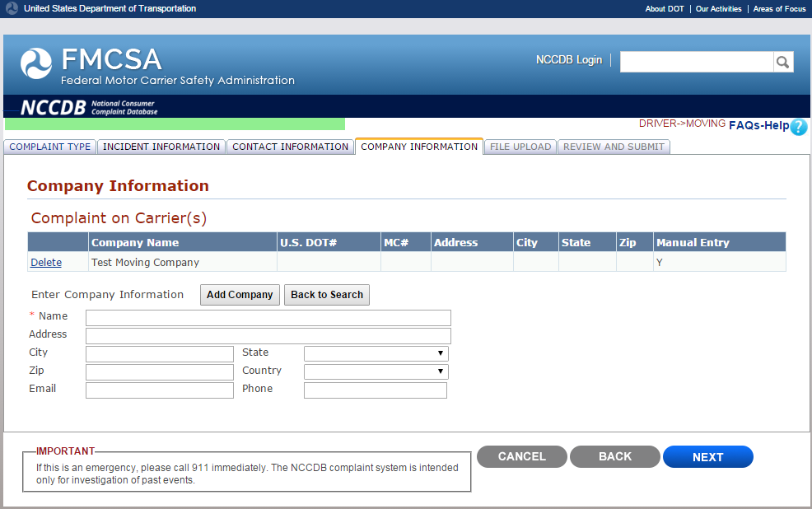Focus the Address input field
Image resolution: width=812 pixels, height=509 pixels.
pos(268,336)
